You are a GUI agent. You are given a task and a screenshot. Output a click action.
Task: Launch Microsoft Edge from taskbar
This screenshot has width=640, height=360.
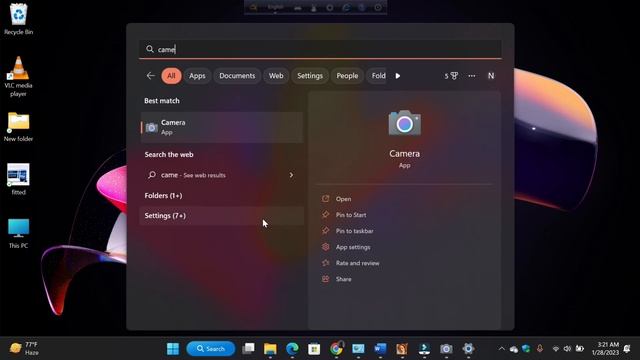coord(292,349)
